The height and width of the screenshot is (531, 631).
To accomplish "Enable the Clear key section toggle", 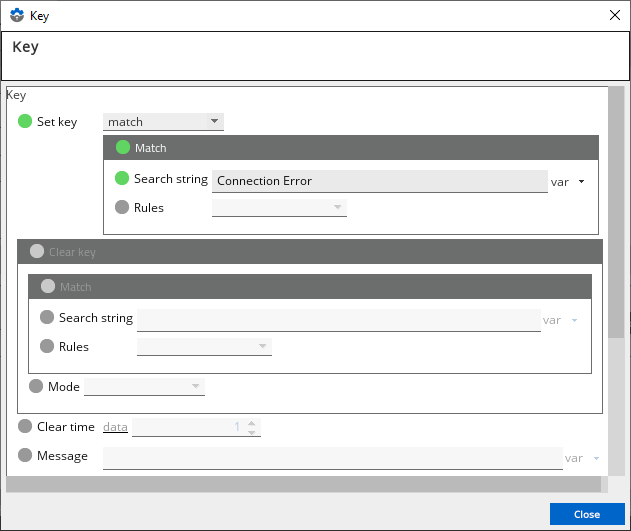I will 37,252.
